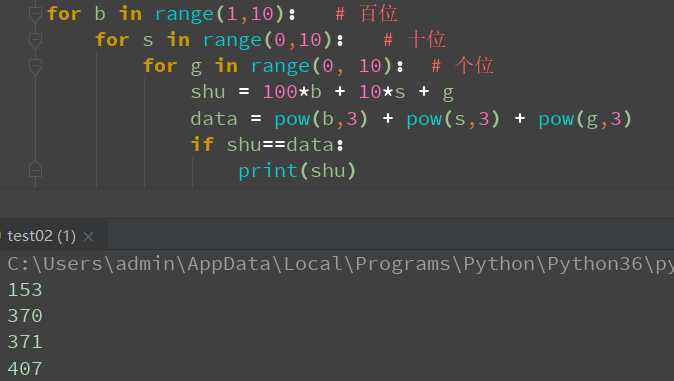The image size is (674, 381).
Task: Select output value 153 in console
Action: [x=25, y=290]
